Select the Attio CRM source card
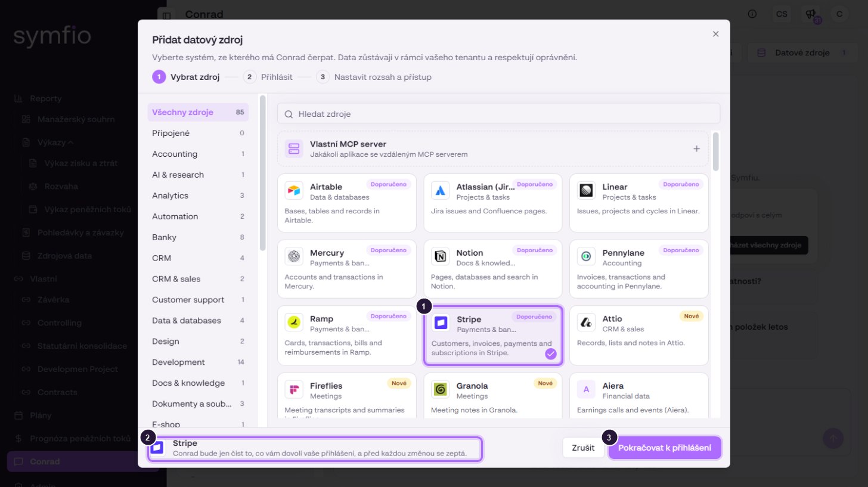Viewport: 868px width, 487px height. 639,335
